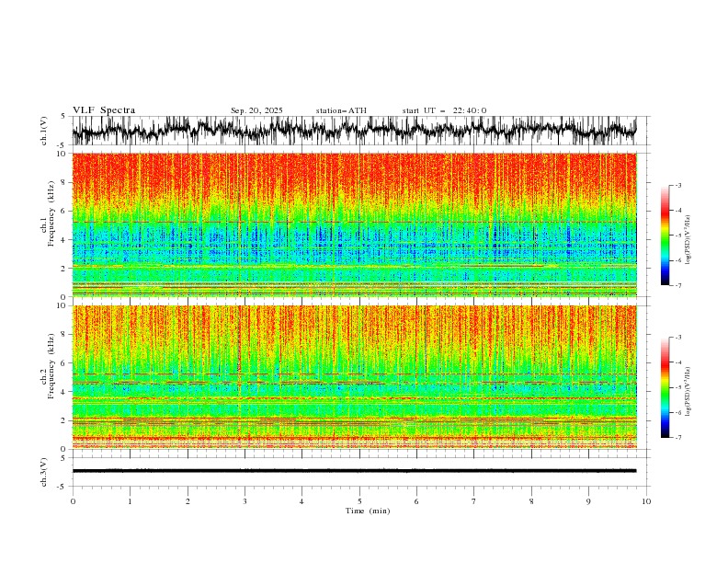The width and height of the screenshot is (728, 563).
Task: Click the "6" kHz tick of ch.2 spectrogram
Action: pos(64,363)
